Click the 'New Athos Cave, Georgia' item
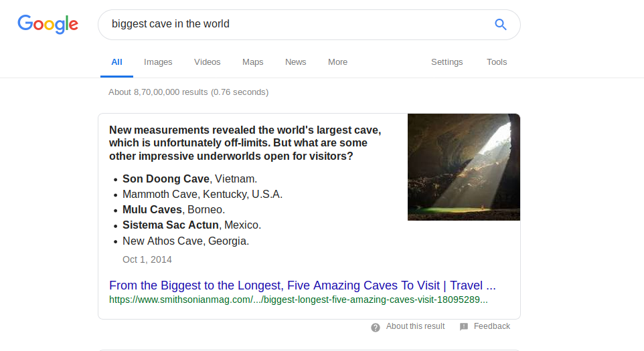644x351 pixels. click(x=185, y=241)
